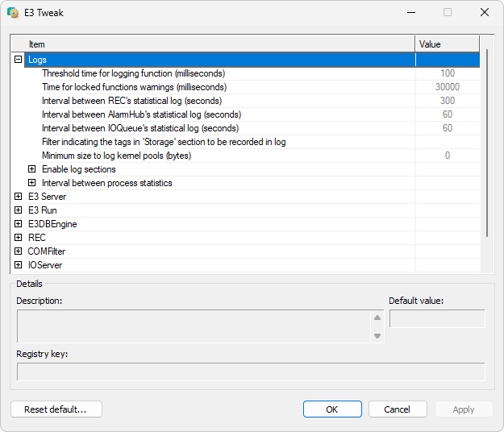Click the Registry key field
This screenshot has height=432, width=504.
[x=251, y=372]
